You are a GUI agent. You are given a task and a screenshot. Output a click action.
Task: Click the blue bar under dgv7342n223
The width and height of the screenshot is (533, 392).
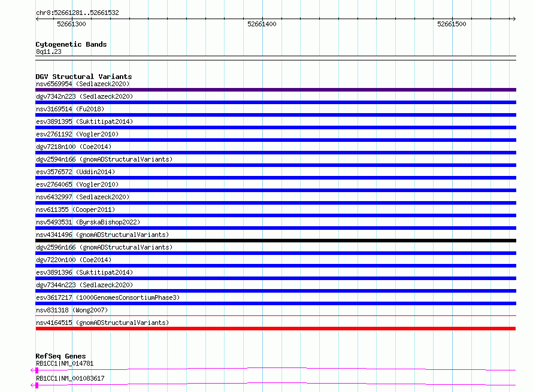tap(275, 102)
